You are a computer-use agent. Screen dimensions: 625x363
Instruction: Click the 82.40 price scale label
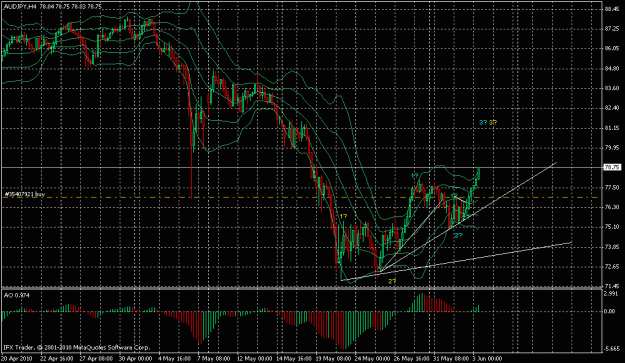click(x=612, y=108)
